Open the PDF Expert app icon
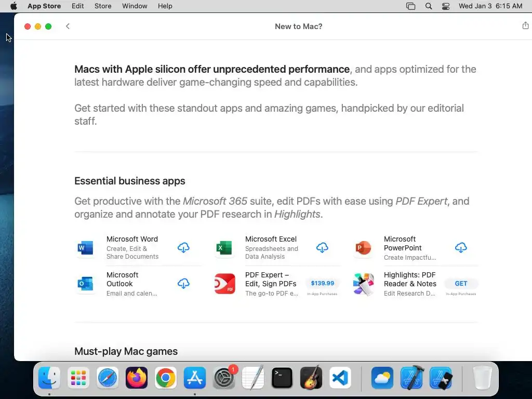 [x=224, y=284]
